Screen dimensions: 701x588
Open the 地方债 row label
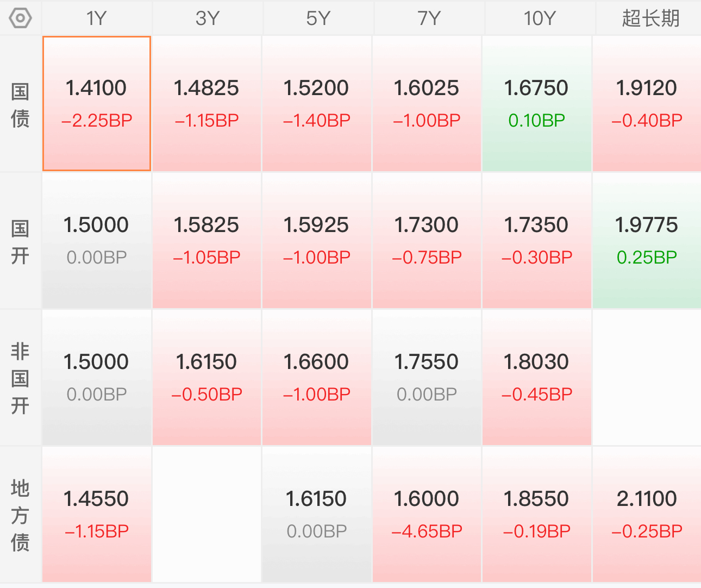pos(20,516)
